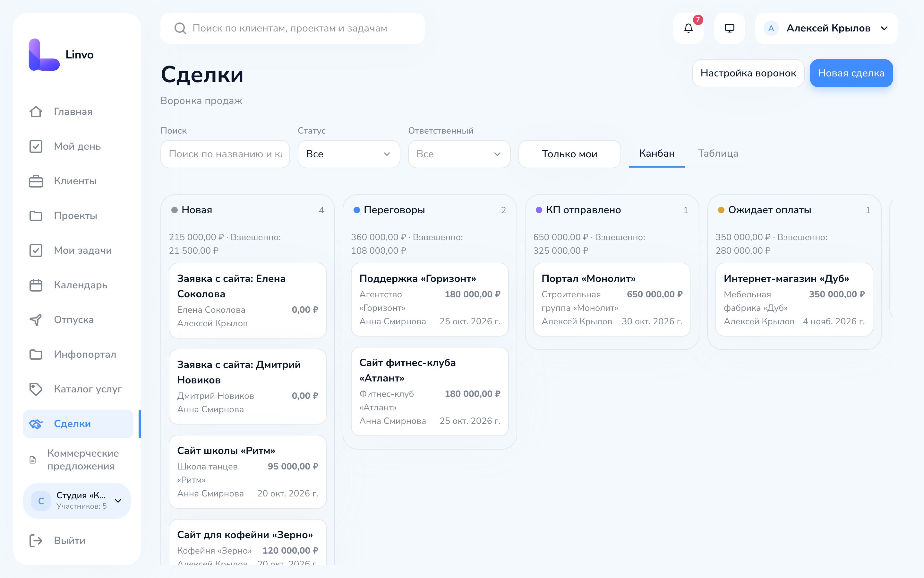
Task: Click the home icon next to Главная
Action: click(x=36, y=112)
